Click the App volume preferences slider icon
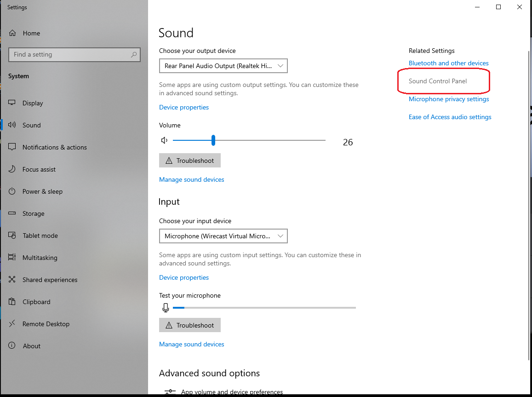Image resolution: width=532 pixels, height=397 pixels. click(170, 391)
